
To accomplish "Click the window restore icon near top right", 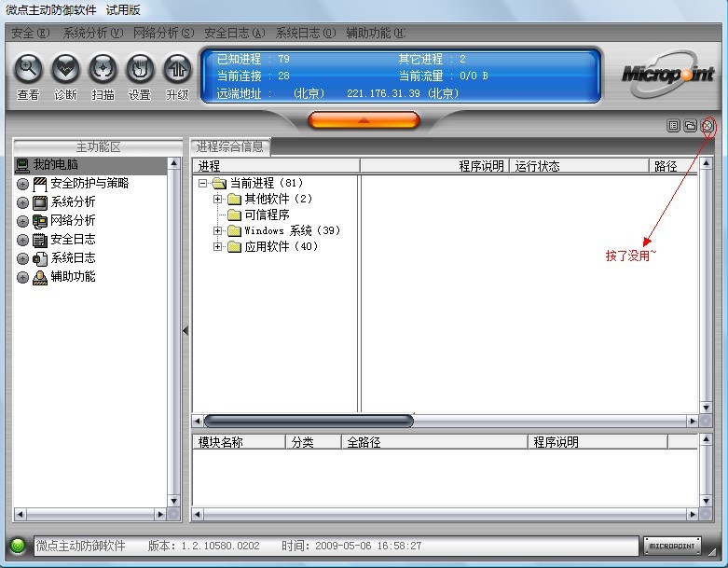I will click(690, 125).
